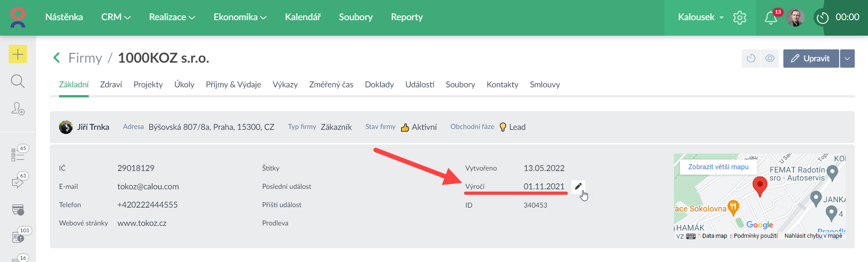Open notifications bell with 13 badge

771,18
